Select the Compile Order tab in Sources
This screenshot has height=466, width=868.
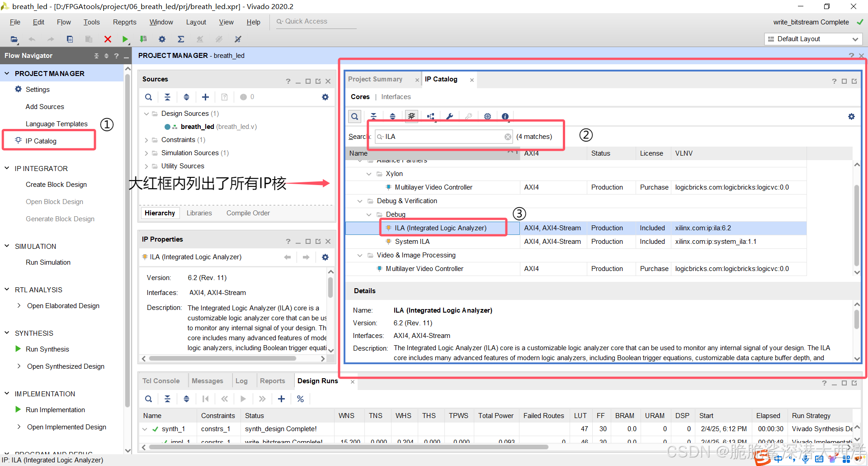pos(248,213)
